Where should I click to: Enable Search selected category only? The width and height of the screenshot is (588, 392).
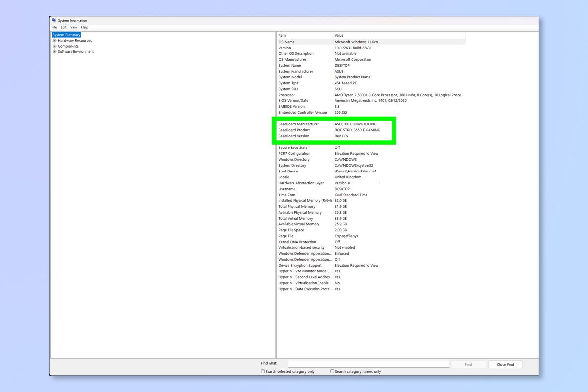pyautogui.click(x=263, y=372)
